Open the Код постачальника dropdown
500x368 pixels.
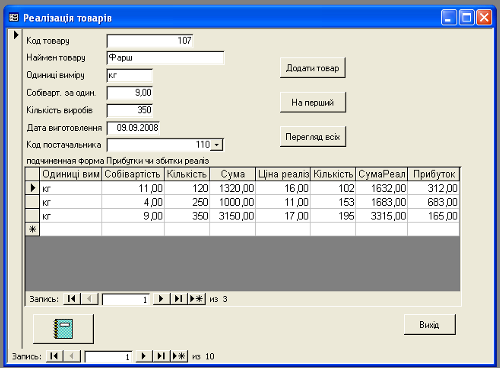click(x=217, y=145)
